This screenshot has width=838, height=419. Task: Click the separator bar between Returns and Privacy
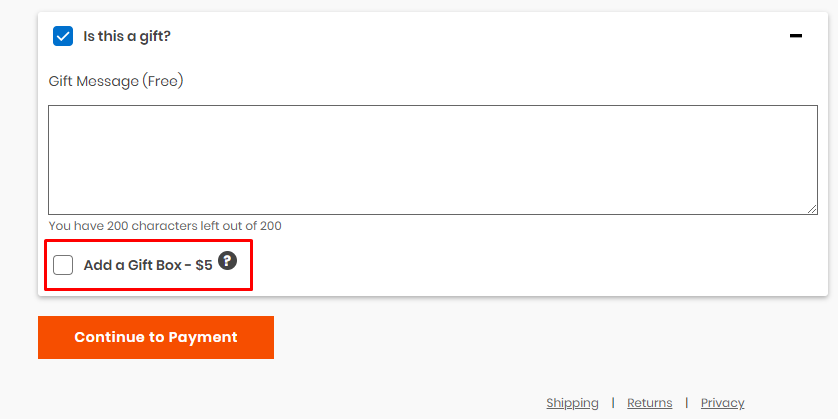click(687, 402)
